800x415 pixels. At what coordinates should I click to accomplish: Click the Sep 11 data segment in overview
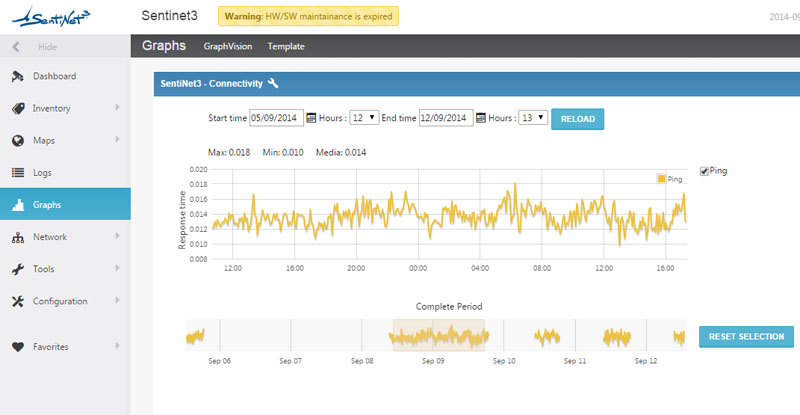[617, 337]
